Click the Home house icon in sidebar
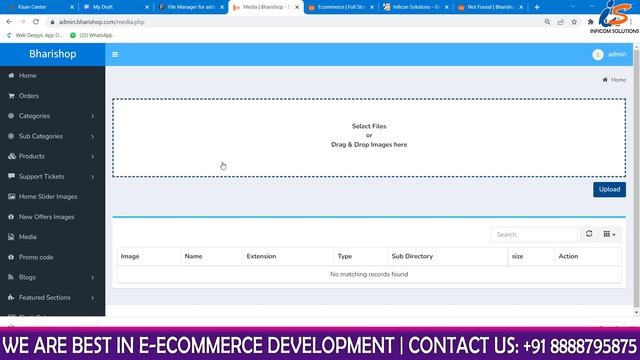The height and width of the screenshot is (360, 640). coord(11,76)
